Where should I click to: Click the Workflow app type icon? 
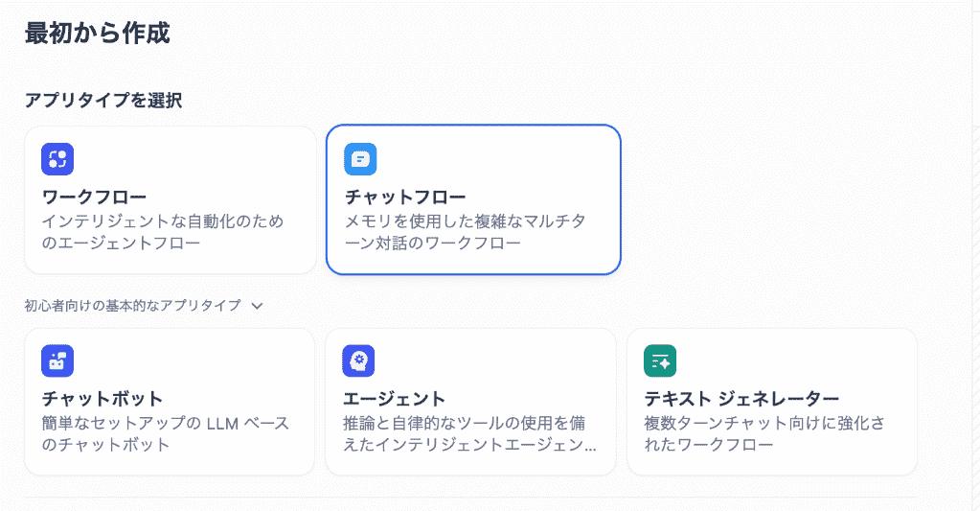coord(57,159)
